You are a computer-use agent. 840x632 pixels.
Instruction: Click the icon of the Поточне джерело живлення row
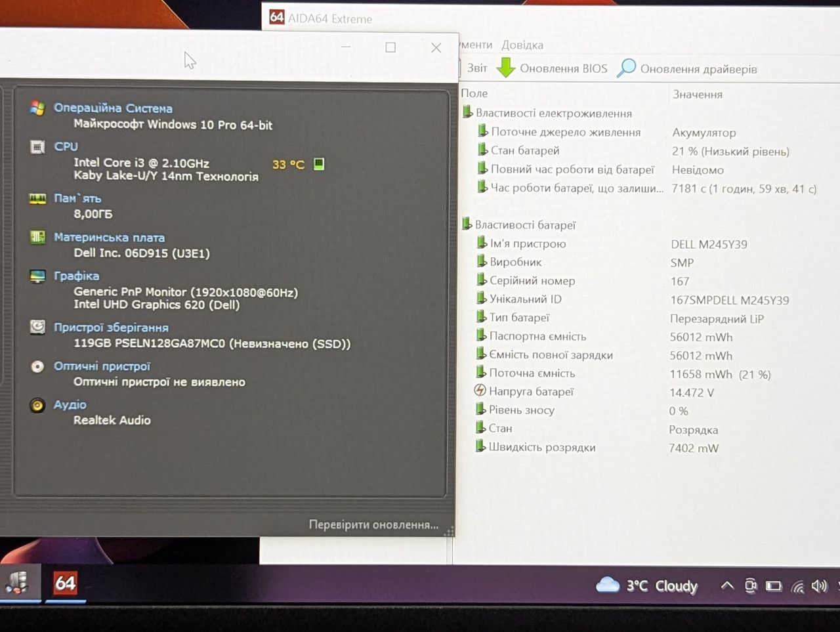point(482,131)
